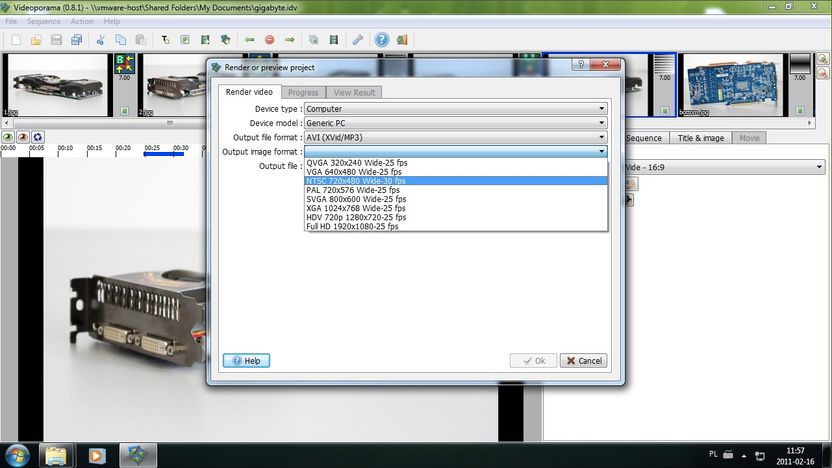
Task: Click the New project icon in the toolbar
Action: (x=16, y=40)
